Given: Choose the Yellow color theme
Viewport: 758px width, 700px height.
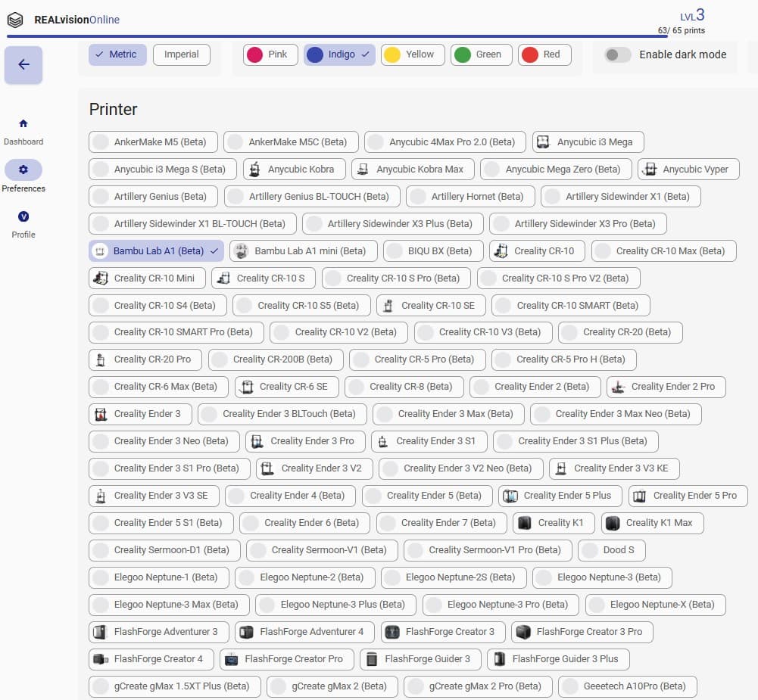Looking at the screenshot, I should [x=413, y=54].
